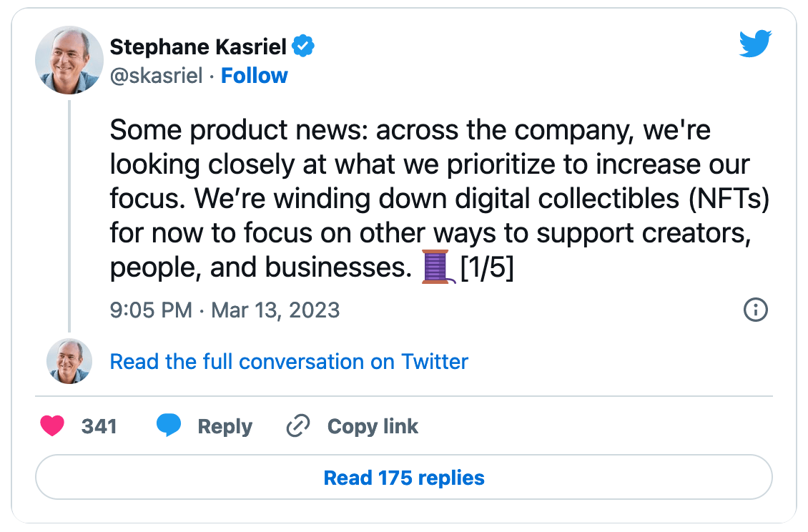Read the full conversation on Twitter
Screen dimensions: 808x532
[x=289, y=362]
